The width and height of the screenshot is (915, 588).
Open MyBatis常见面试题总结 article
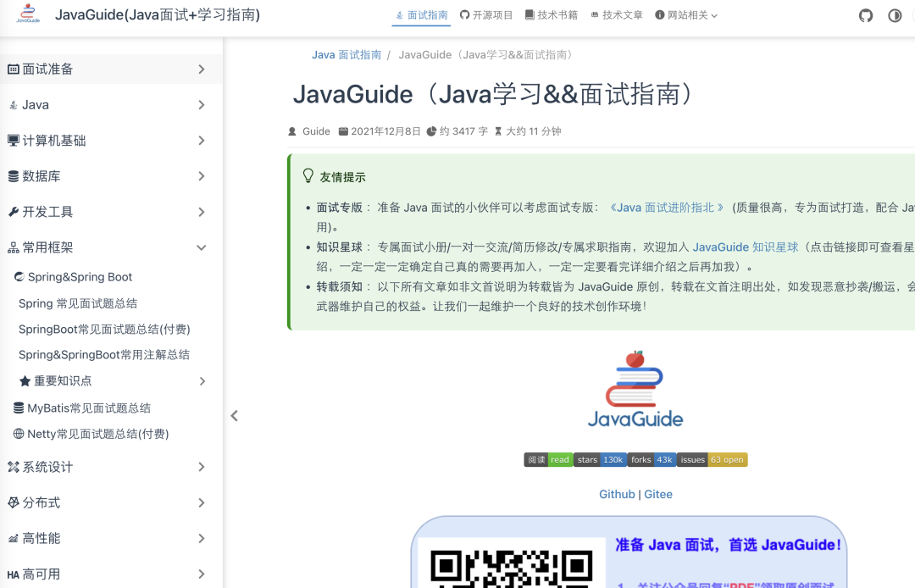coord(89,408)
